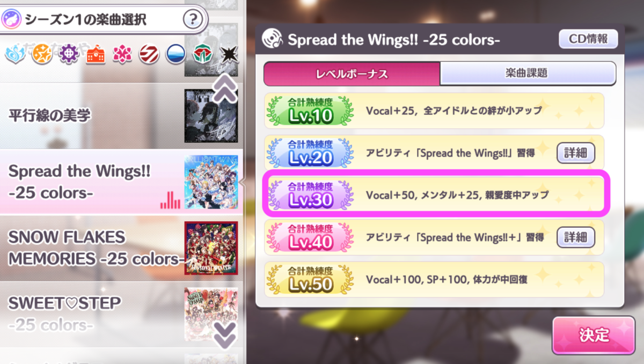The height and width of the screenshot is (364, 644).
Task: Click the up chevron above the song list
Action: 224,89
